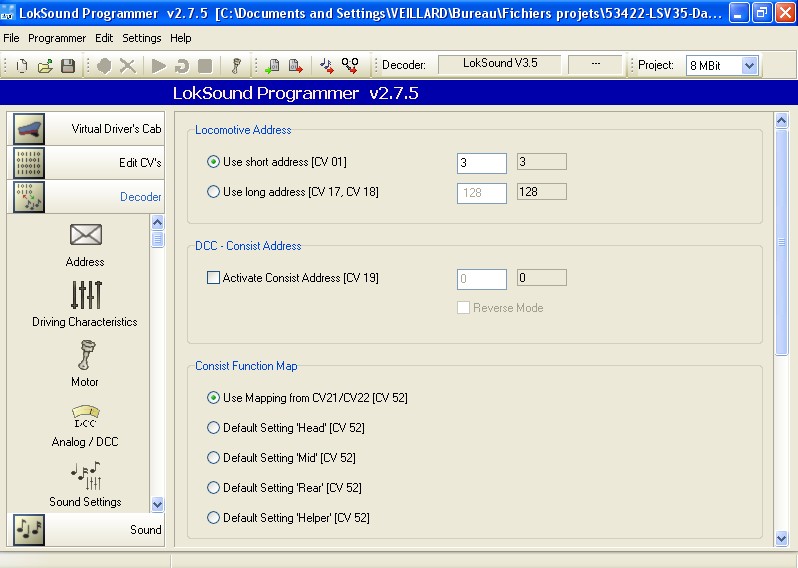
Task: Save project with the floppy disk icon
Action: tap(68, 66)
